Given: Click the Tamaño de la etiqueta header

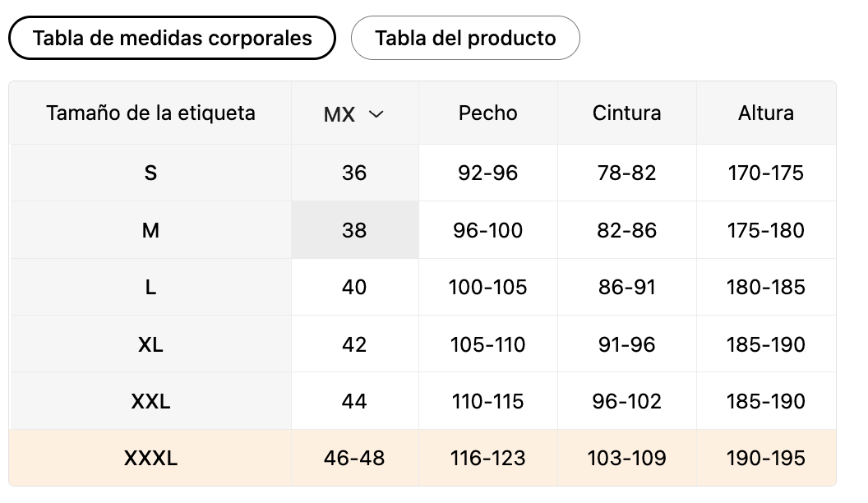Looking at the screenshot, I should [150, 113].
